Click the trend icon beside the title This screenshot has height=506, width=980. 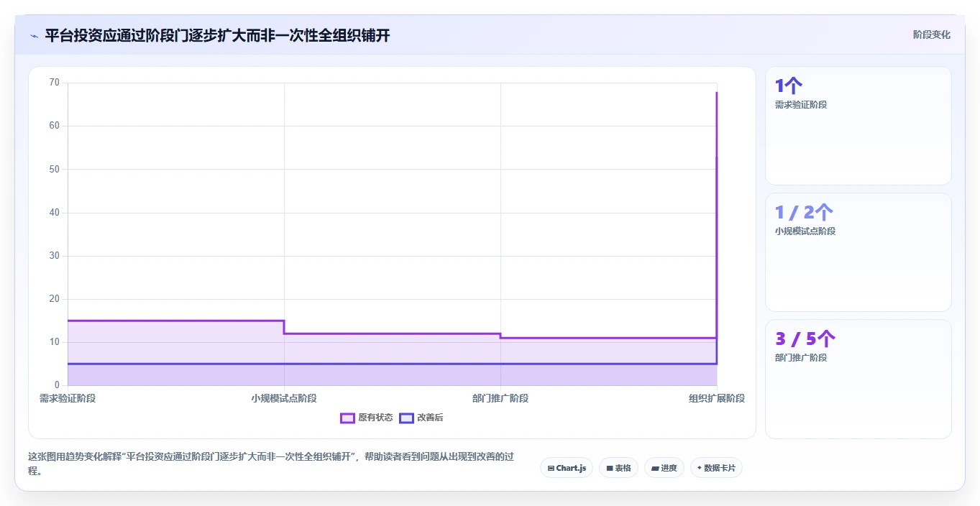34,36
